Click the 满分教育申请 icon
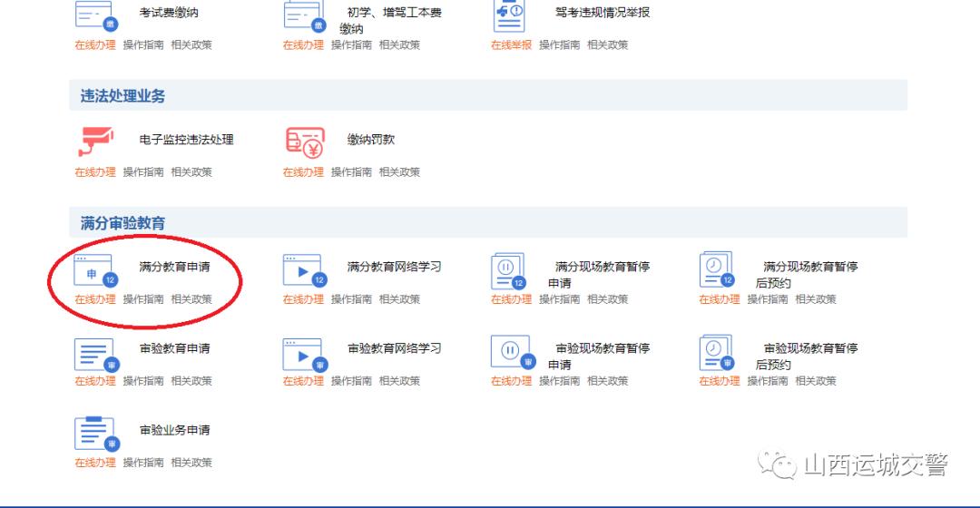The image size is (980, 508). [95, 270]
